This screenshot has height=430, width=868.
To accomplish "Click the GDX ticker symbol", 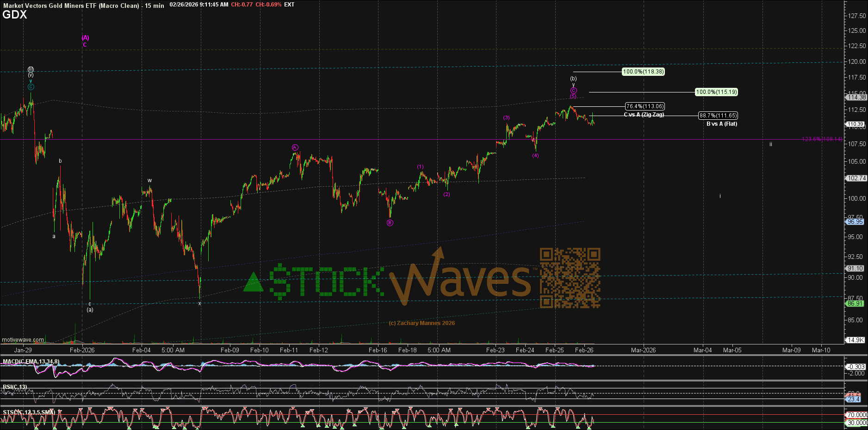I will [15, 15].
